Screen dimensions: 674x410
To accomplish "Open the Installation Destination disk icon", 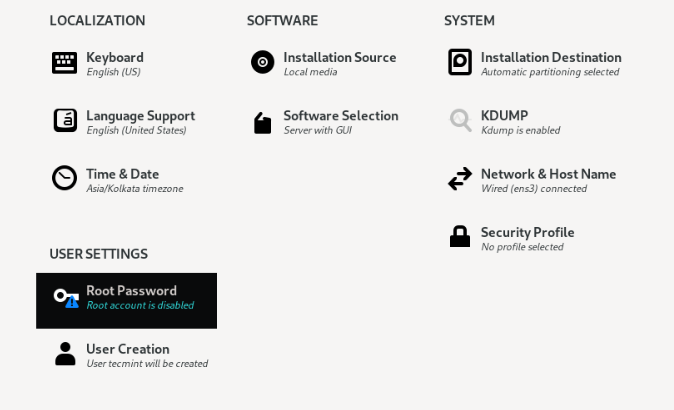I will [460, 62].
